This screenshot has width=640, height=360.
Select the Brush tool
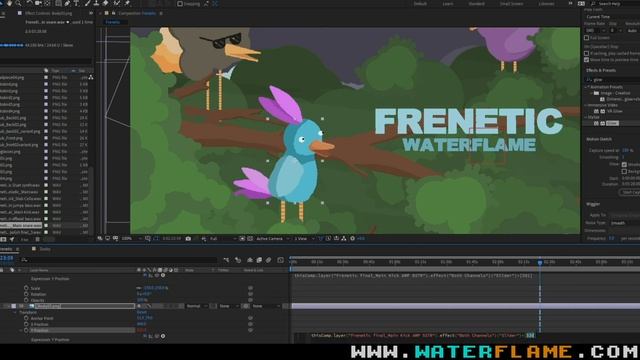(x=87, y=3)
